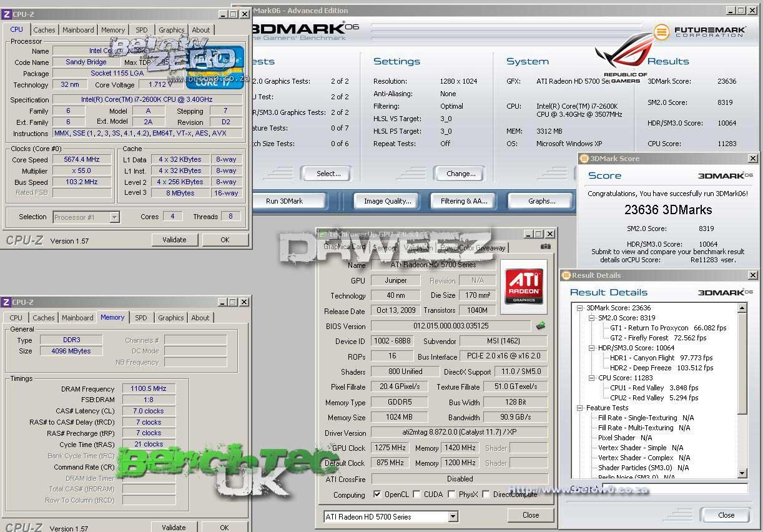Select 'CPU1 - Red Valley' result row

pos(654,388)
